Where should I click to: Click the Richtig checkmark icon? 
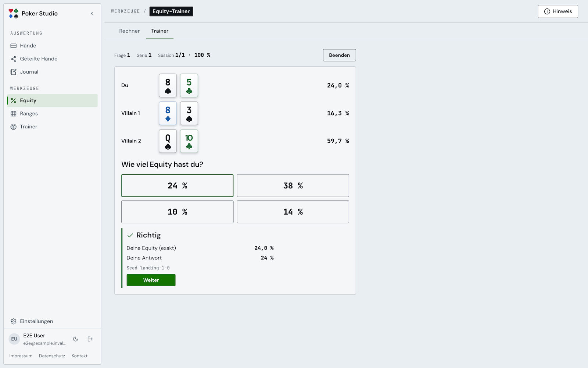pos(130,236)
